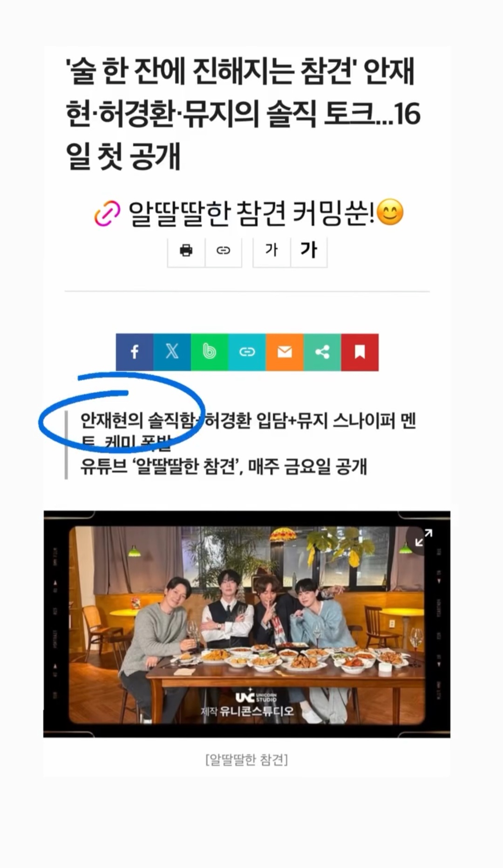
Task: Decrease font size with small 가 button
Action: [x=272, y=251]
